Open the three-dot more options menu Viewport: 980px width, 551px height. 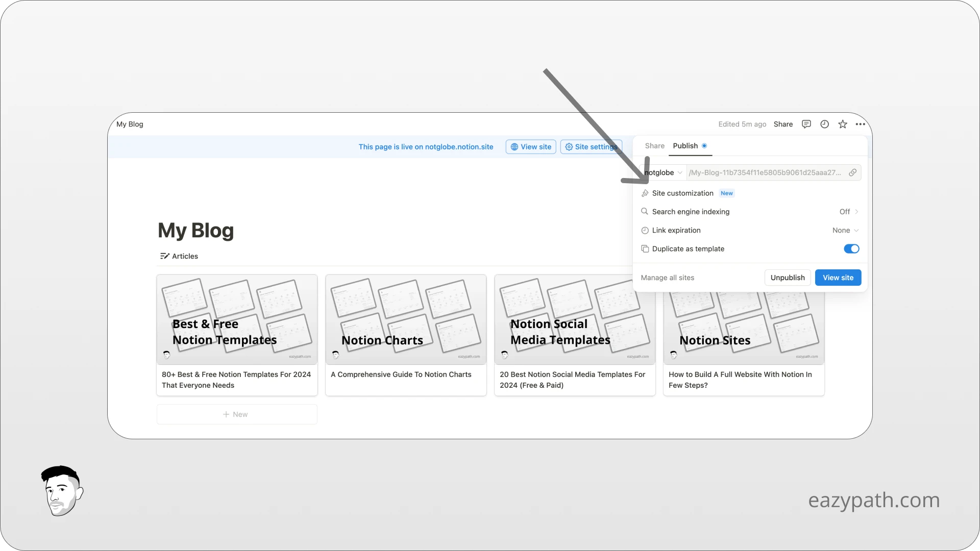point(861,124)
